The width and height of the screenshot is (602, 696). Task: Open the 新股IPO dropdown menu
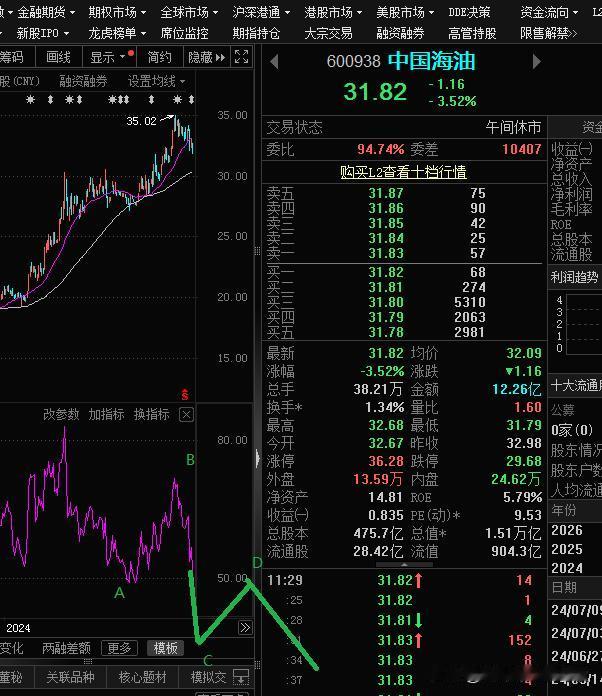[x=43, y=33]
